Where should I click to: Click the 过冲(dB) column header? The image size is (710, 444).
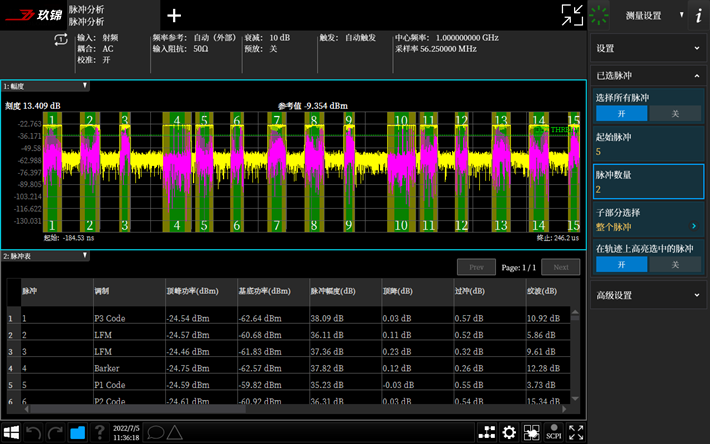pyautogui.click(x=489, y=291)
